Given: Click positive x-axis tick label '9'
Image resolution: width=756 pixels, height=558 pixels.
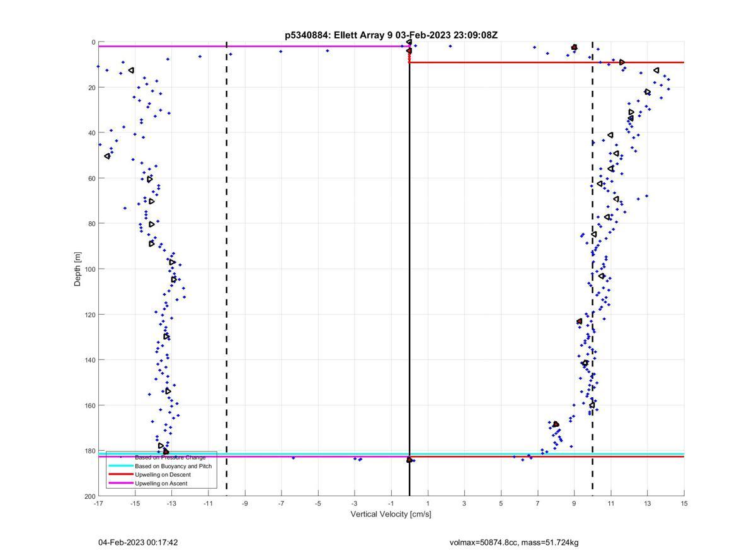Looking at the screenshot, I should 574,503.
